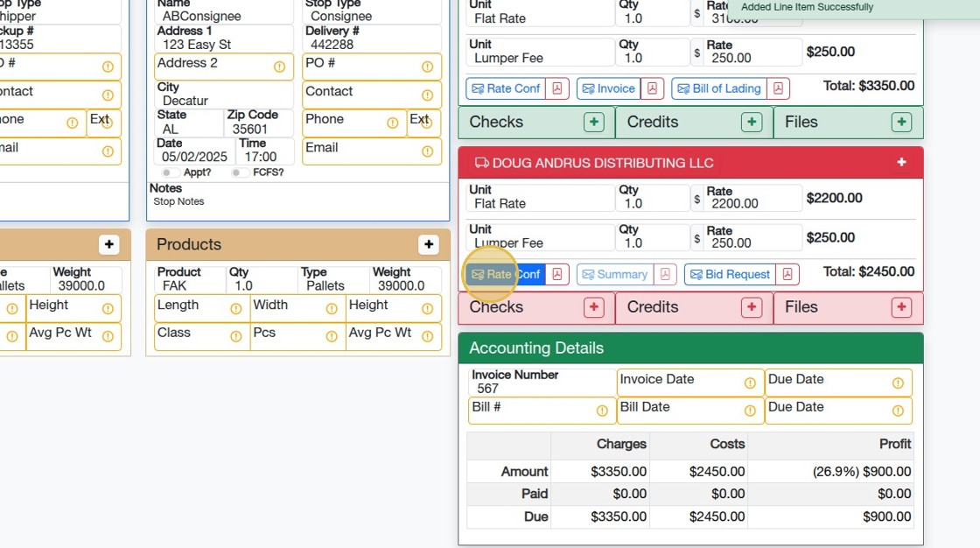Viewport: 980px width, 548px height.
Task: Add line item to Doug Andrus Distributing
Action: [901, 163]
